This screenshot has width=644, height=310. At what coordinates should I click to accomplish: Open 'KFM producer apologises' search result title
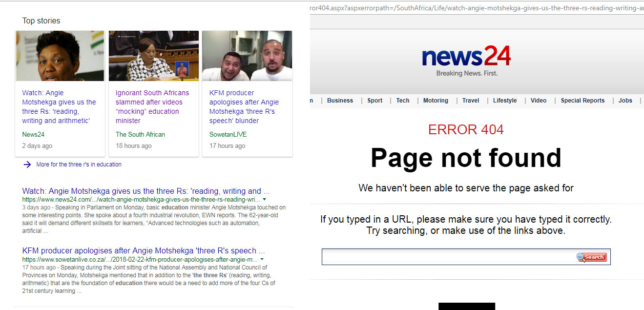143,250
